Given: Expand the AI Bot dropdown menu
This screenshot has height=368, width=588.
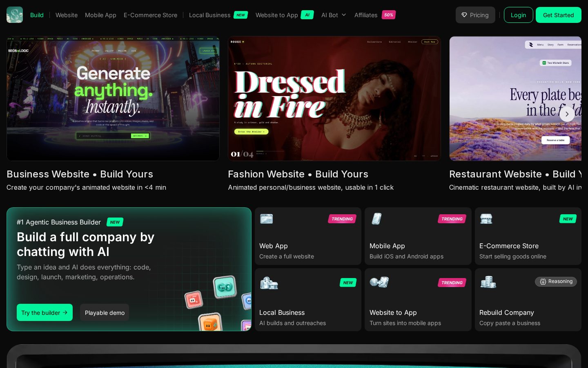Looking at the screenshot, I should pyautogui.click(x=333, y=15).
